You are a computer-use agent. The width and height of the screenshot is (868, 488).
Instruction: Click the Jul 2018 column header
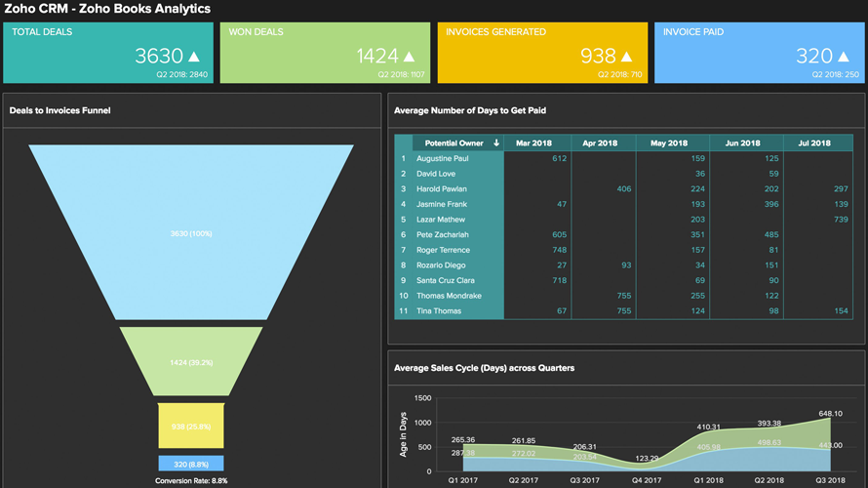(x=817, y=143)
